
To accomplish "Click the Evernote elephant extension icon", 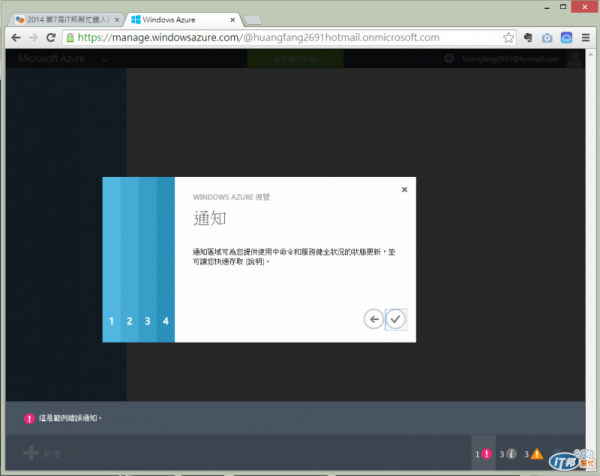I will (x=528, y=37).
